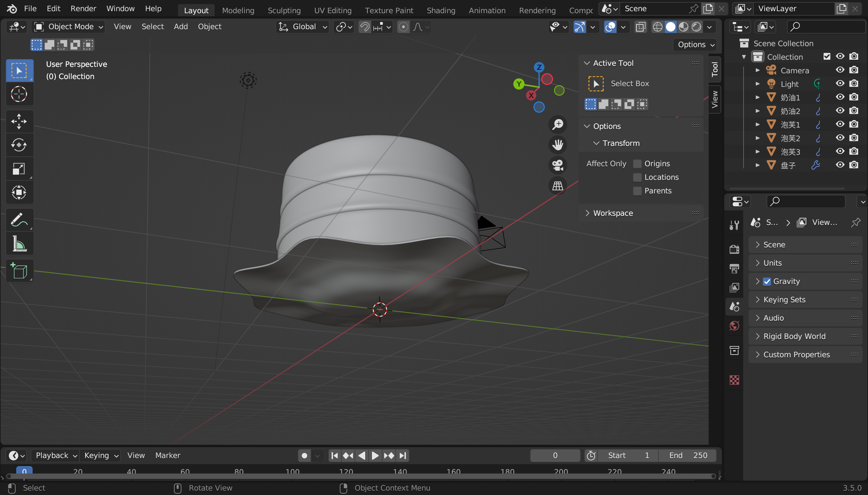Open the View Layer properties tab icon
This screenshot has height=495, width=868.
[x=734, y=287]
